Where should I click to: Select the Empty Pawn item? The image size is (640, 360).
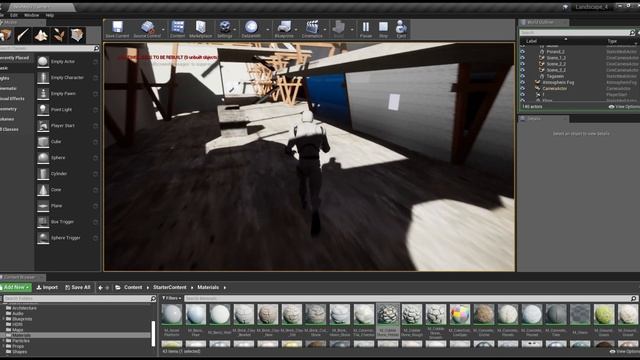pyautogui.click(x=67, y=93)
